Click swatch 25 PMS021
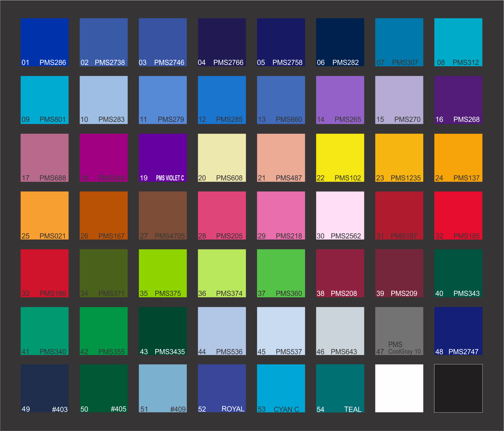504x431 pixels. click(44, 215)
